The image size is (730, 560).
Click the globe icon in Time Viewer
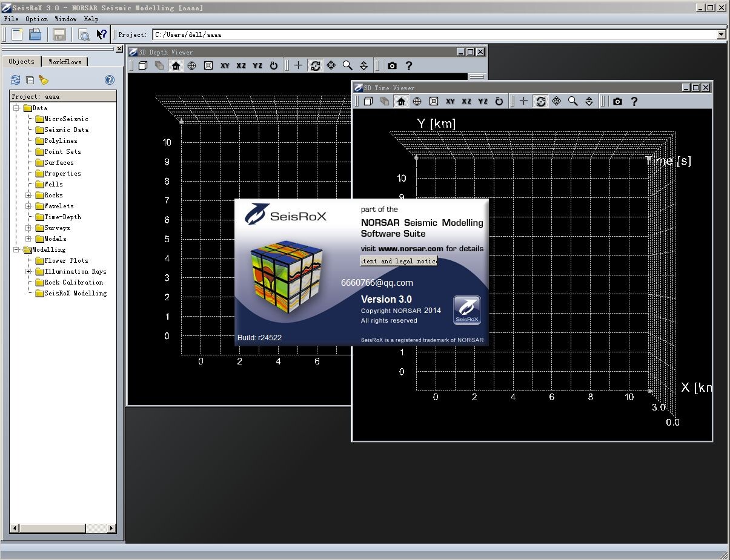click(x=417, y=101)
